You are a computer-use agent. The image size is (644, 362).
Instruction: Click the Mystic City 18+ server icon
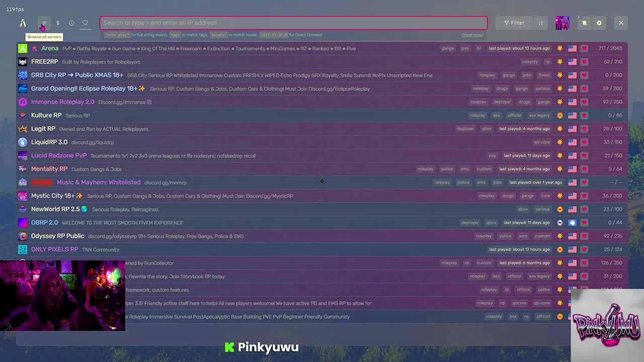[23, 196]
